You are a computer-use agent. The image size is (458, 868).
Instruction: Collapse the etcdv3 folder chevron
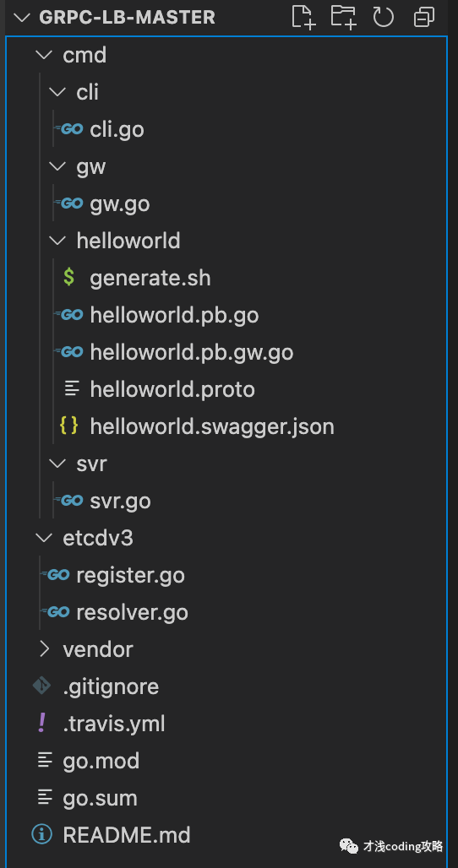[x=42, y=538]
